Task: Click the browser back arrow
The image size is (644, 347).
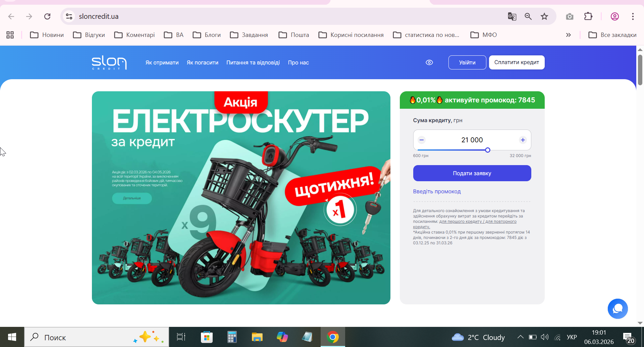Action: pos(11,16)
